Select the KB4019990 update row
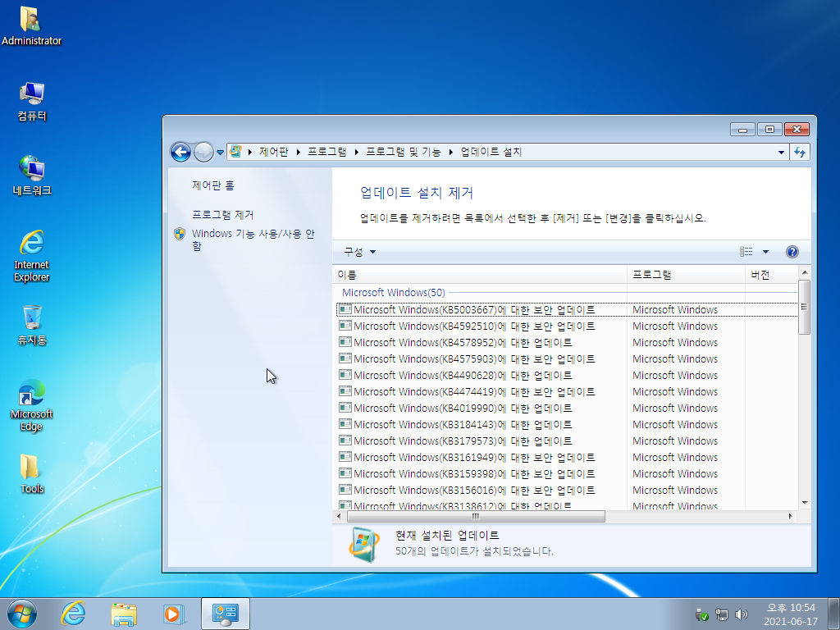 pos(567,409)
